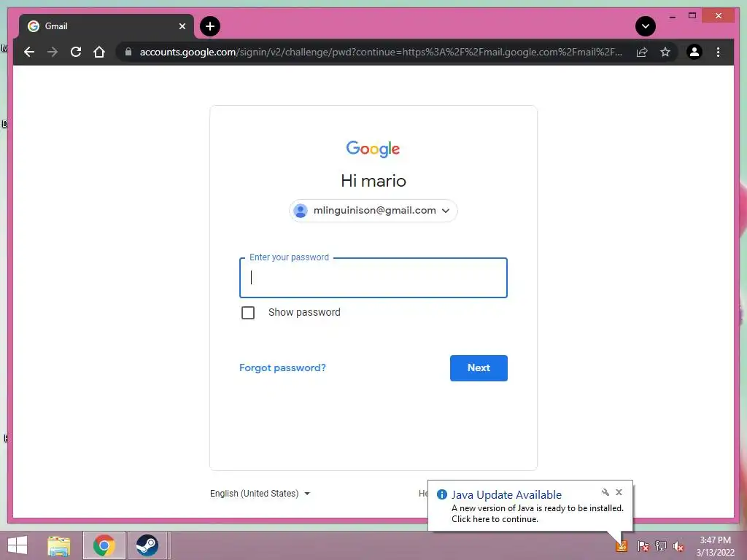Tick the Show password checkbox

[248, 313]
